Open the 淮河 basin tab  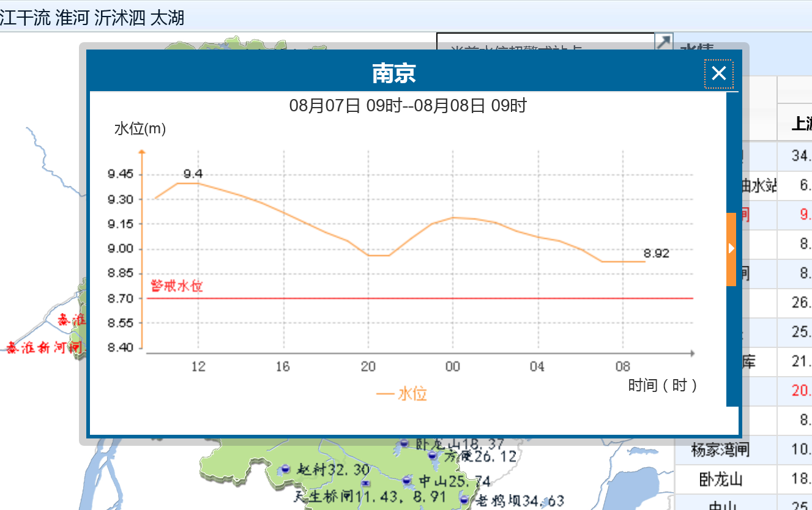72,18
